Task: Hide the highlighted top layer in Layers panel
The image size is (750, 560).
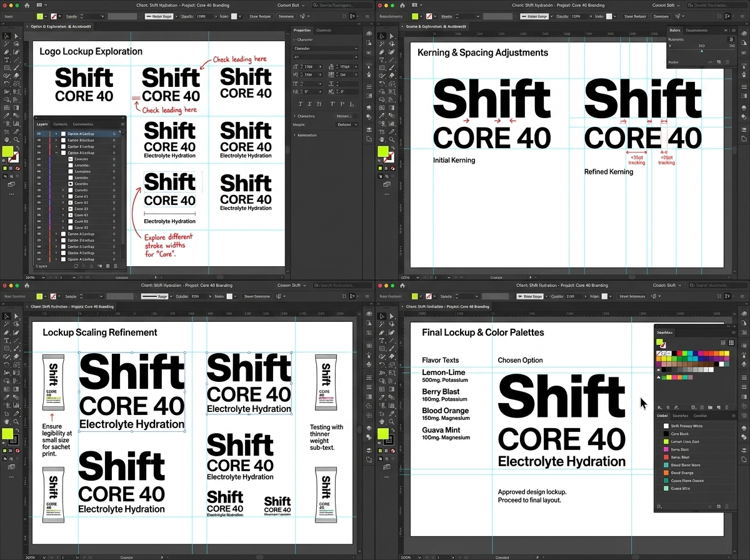Action: (39, 134)
